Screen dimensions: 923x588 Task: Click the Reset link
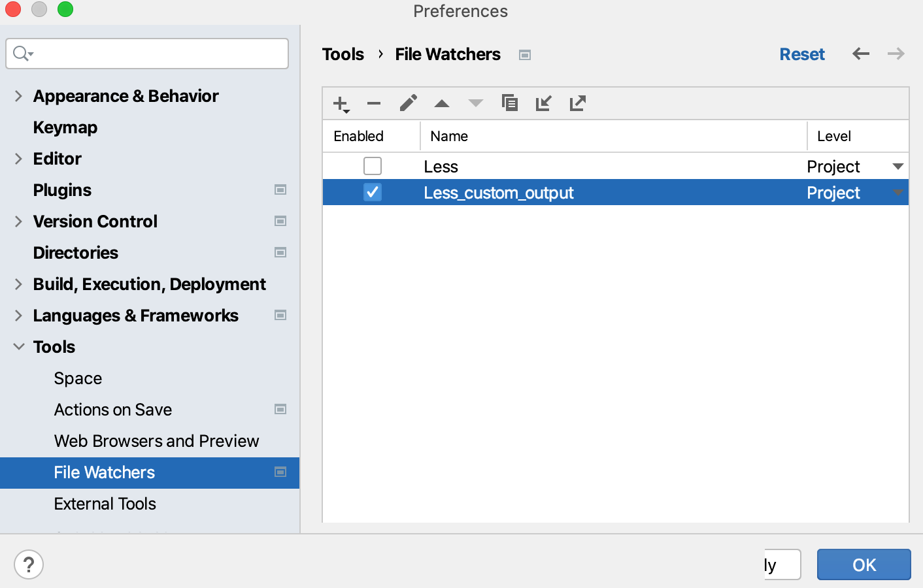802,54
